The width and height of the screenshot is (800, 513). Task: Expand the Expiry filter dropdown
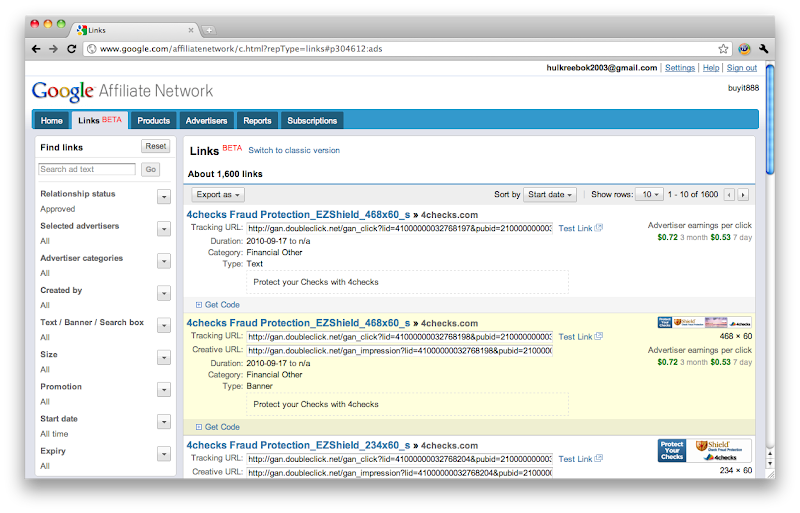coord(164,454)
